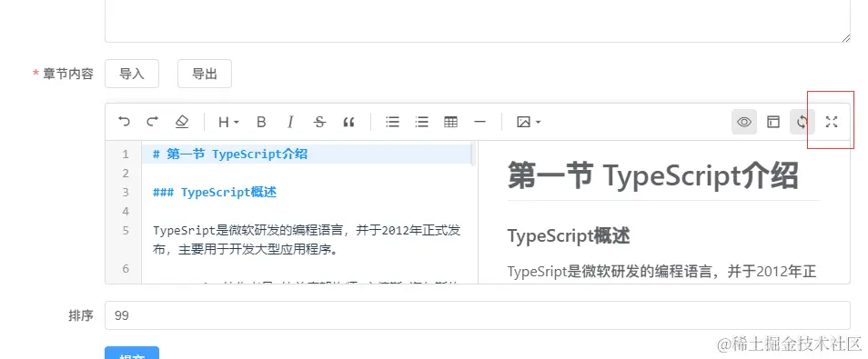Redo the last undone edit
Viewport: 868px width, 359px height.
point(153,122)
